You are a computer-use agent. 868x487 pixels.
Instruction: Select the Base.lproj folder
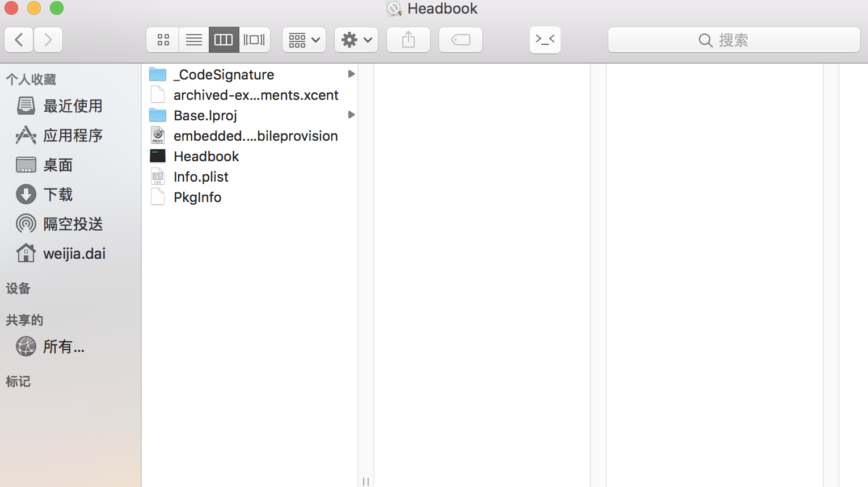click(205, 116)
